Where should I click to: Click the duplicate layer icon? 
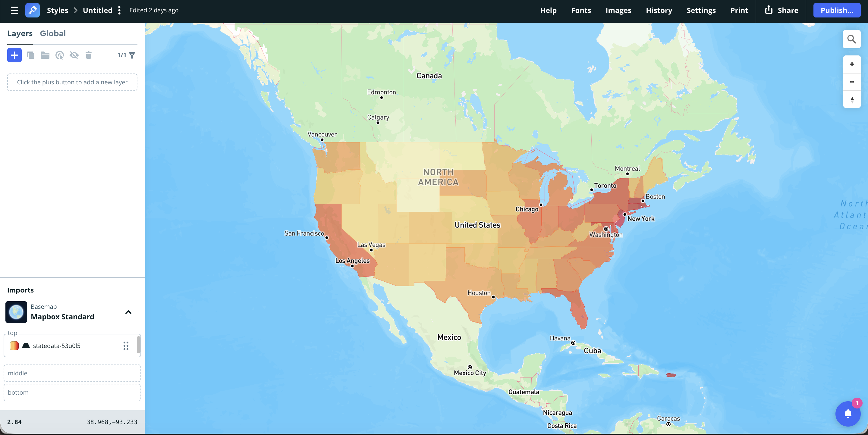[31, 55]
